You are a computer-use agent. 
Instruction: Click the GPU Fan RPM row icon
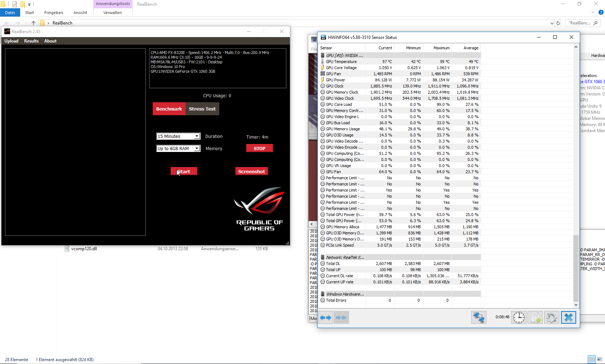(323, 74)
